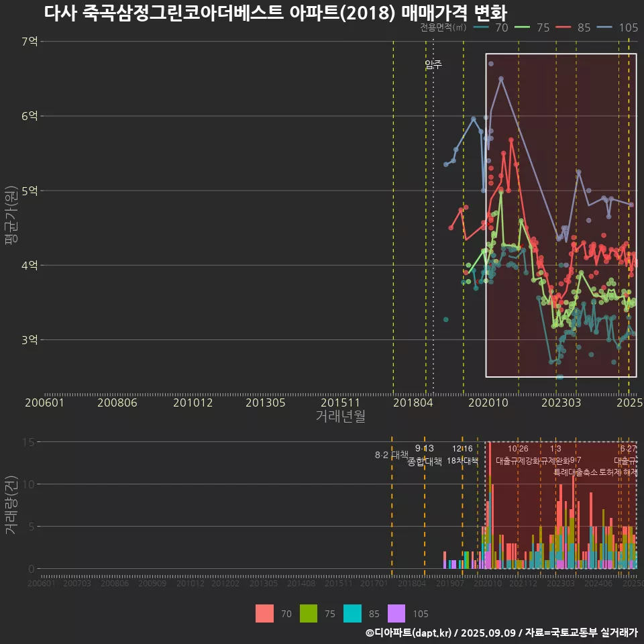
Task: Click the 5억 y-axis label
Action: coord(30,191)
